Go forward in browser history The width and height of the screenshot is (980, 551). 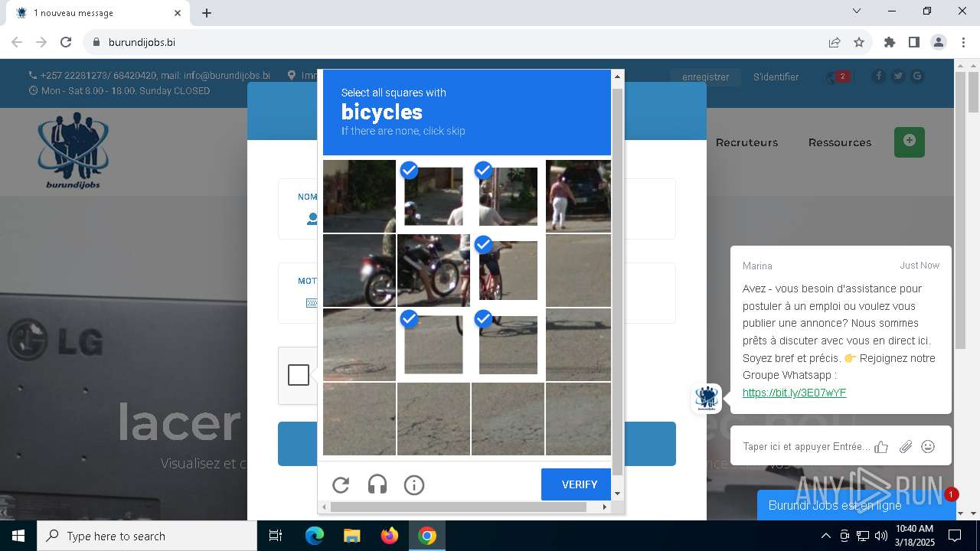click(41, 42)
